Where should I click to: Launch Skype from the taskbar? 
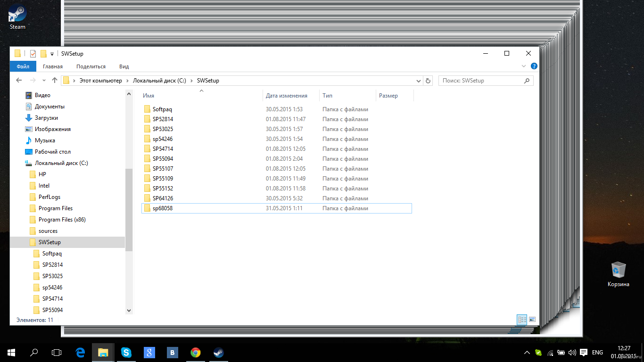[126, 352]
